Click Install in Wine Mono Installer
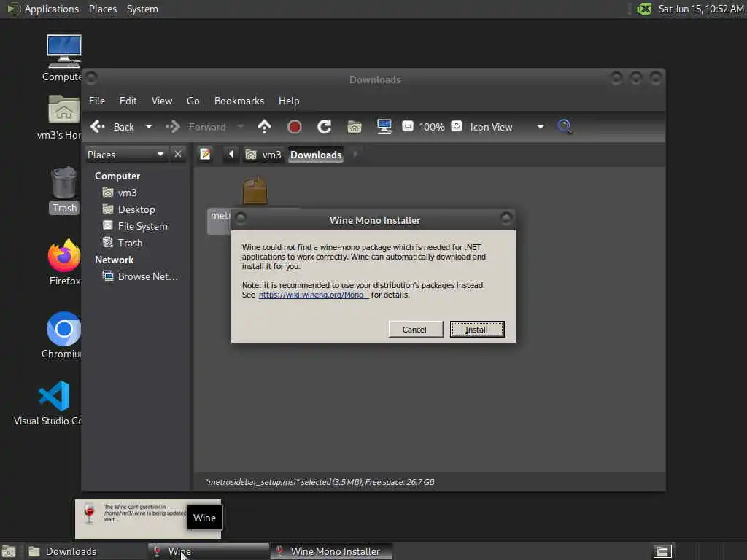Image resolution: width=747 pixels, height=560 pixels. [x=477, y=330]
